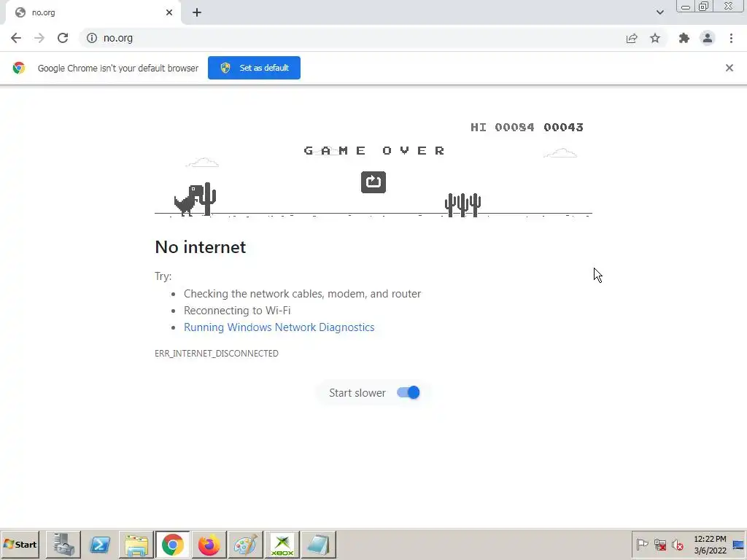Go back using the back arrow
Screen dimensions: 747x560
tap(16, 38)
